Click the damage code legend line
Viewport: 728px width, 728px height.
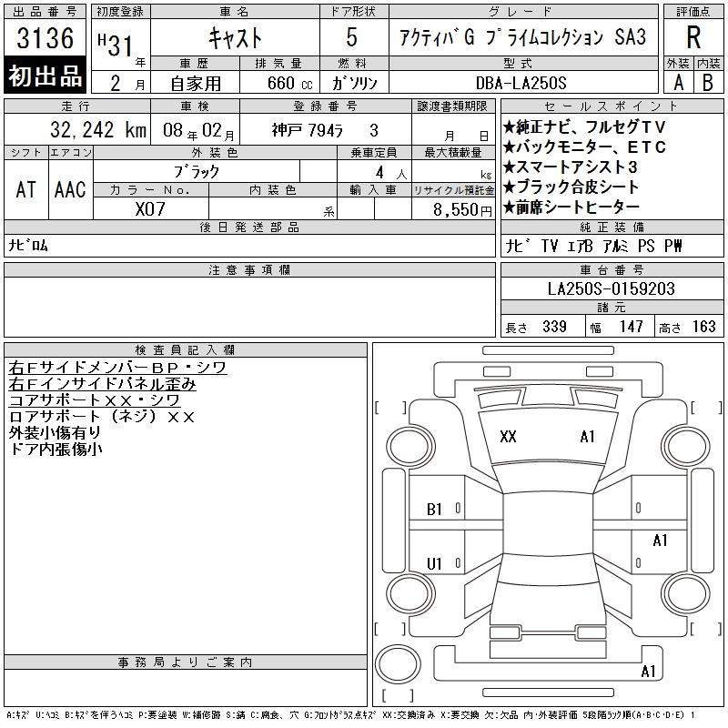pyautogui.click(x=351, y=715)
